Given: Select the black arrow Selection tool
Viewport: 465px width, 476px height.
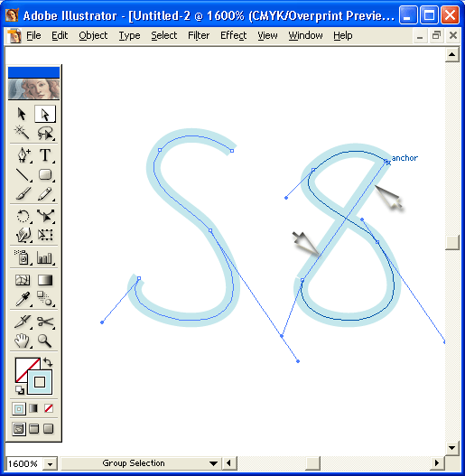Looking at the screenshot, I should (22, 114).
